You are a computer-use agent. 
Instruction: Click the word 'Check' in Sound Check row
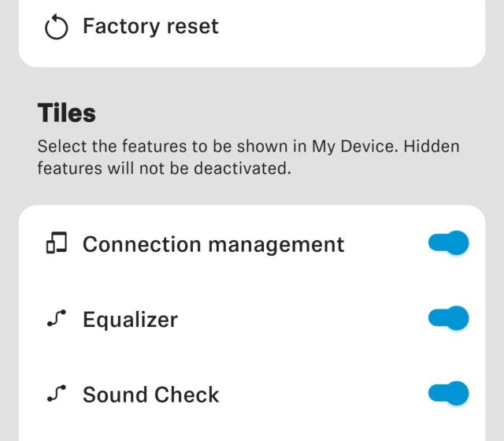190,395
